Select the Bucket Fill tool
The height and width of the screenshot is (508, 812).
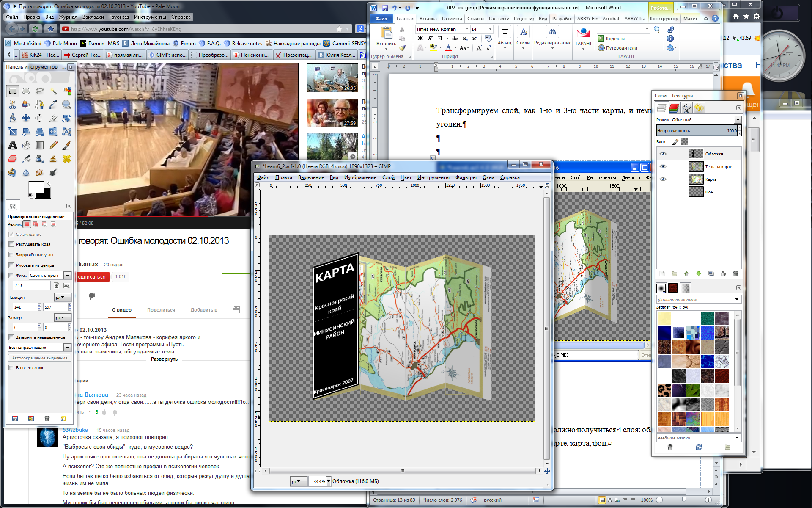(x=26, y=145)
